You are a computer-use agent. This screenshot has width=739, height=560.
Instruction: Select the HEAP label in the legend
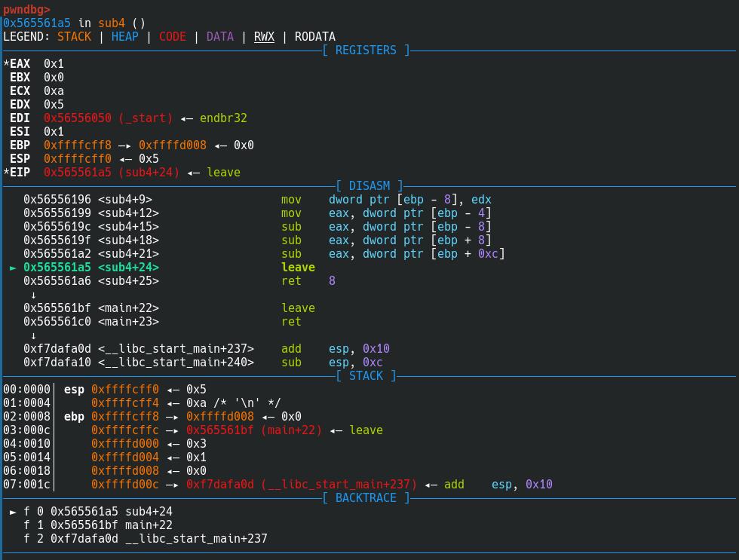(x=125, y=37)
